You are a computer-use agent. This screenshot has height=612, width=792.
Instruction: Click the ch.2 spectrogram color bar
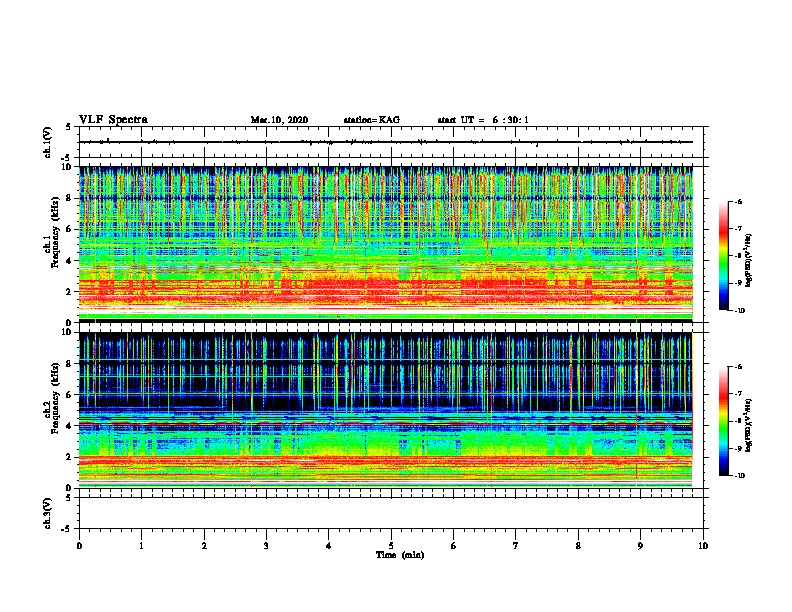[724, 421]
